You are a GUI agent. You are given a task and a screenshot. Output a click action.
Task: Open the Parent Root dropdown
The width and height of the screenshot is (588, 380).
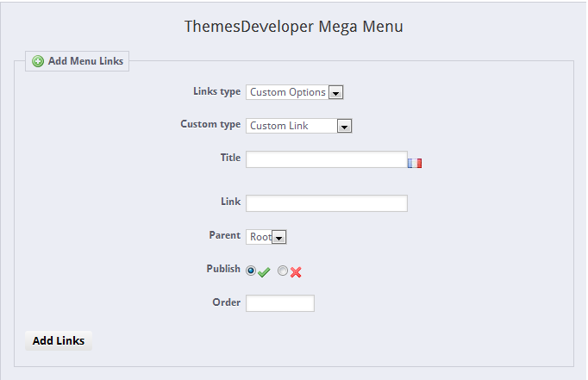click(x=266, y=237)
